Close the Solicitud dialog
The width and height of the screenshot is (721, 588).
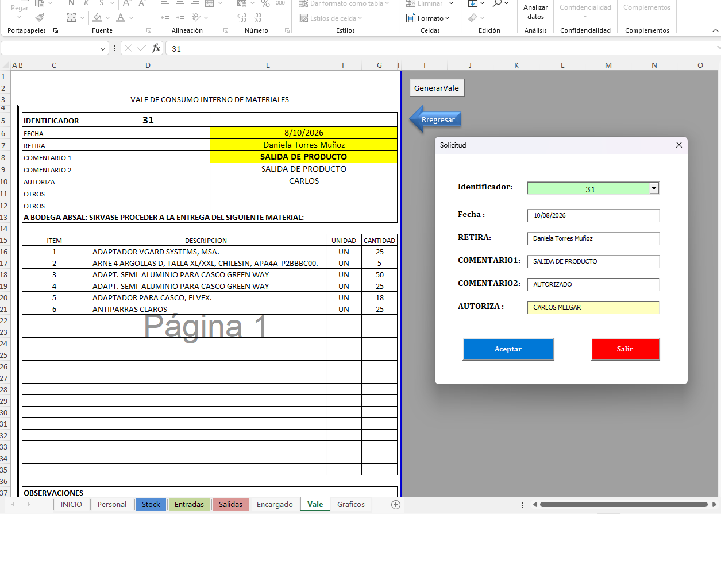(x=679, y=145)
